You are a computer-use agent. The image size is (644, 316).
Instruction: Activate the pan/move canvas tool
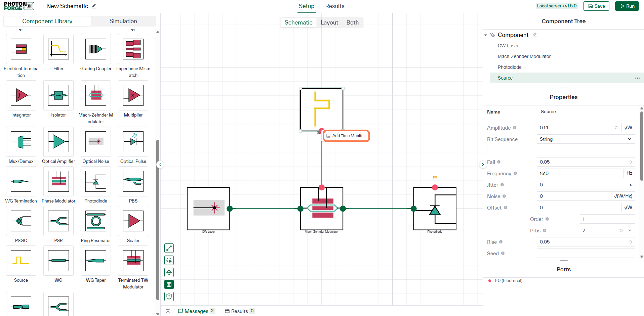coord(169,272)
